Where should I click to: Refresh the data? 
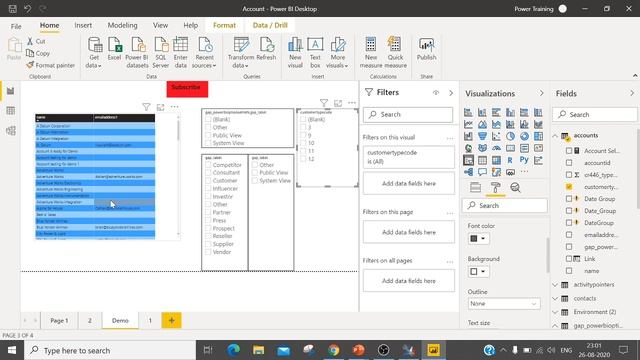pos(266,49)
